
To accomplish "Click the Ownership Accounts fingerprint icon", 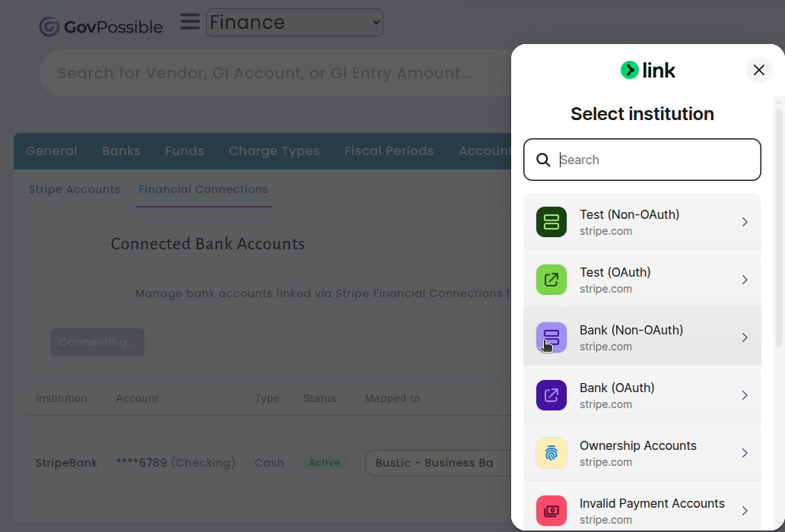I will [x=551, y=453].
